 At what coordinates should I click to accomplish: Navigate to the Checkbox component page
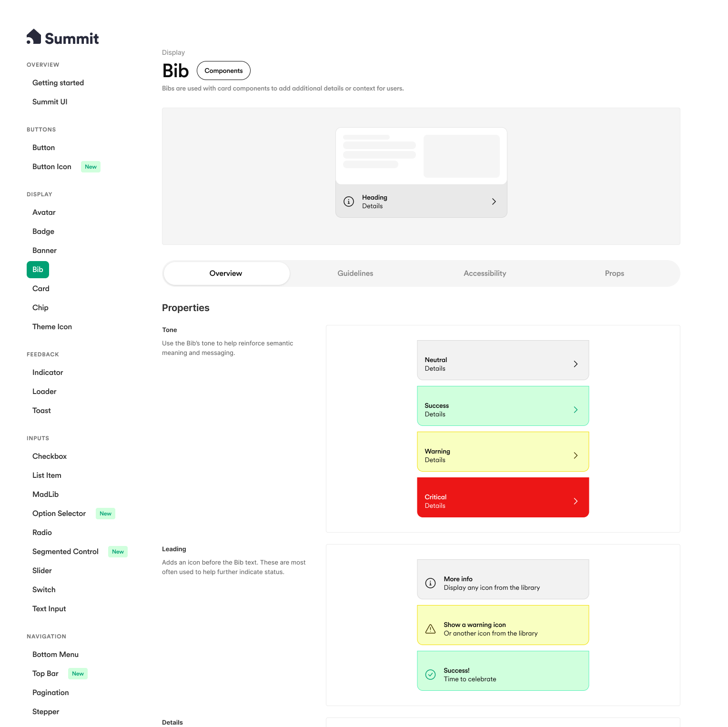point(50,456)
